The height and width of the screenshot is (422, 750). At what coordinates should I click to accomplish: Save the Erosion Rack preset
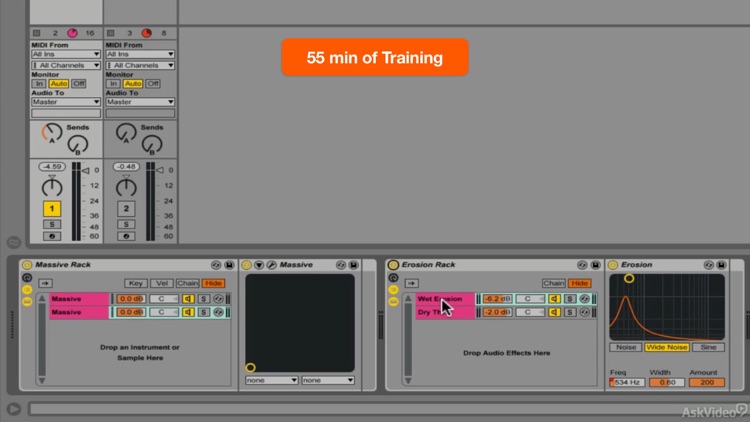coord(596,265)
